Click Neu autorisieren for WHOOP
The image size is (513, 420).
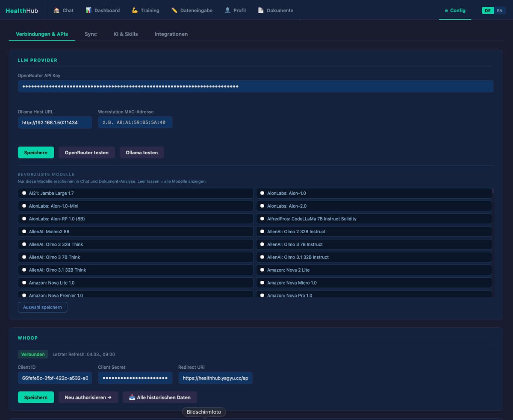[x=88, y=397]
